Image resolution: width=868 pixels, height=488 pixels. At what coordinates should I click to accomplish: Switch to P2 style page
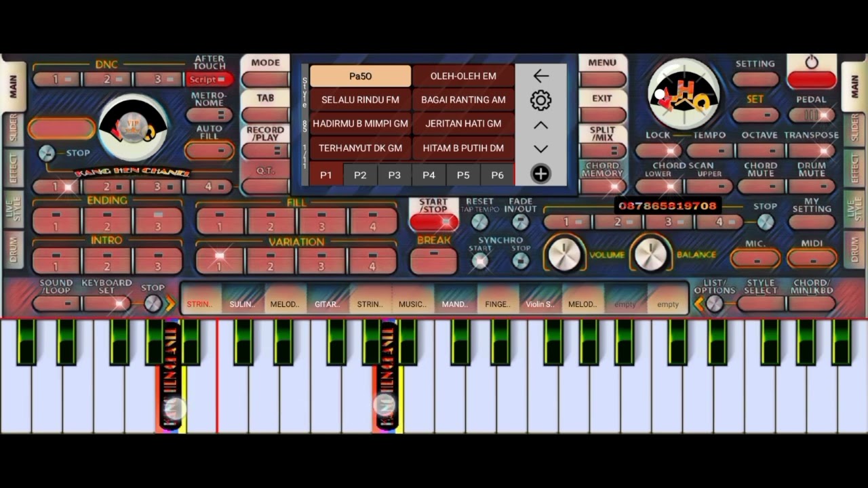[360, 175]
